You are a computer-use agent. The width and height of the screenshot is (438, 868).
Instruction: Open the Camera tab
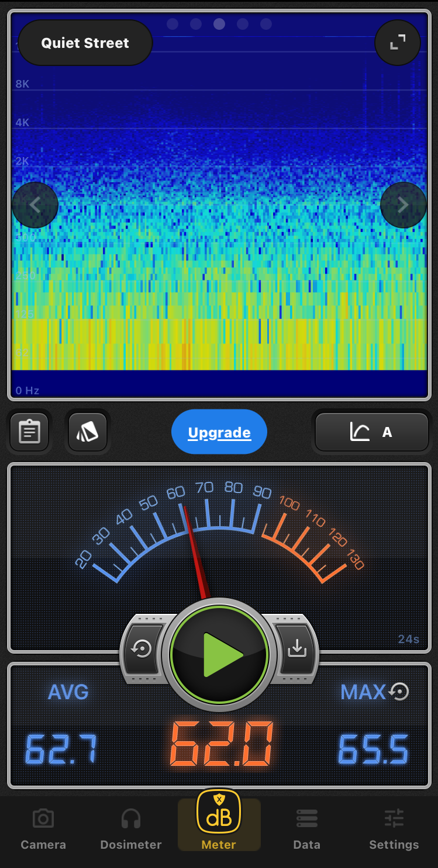point(43,829)
